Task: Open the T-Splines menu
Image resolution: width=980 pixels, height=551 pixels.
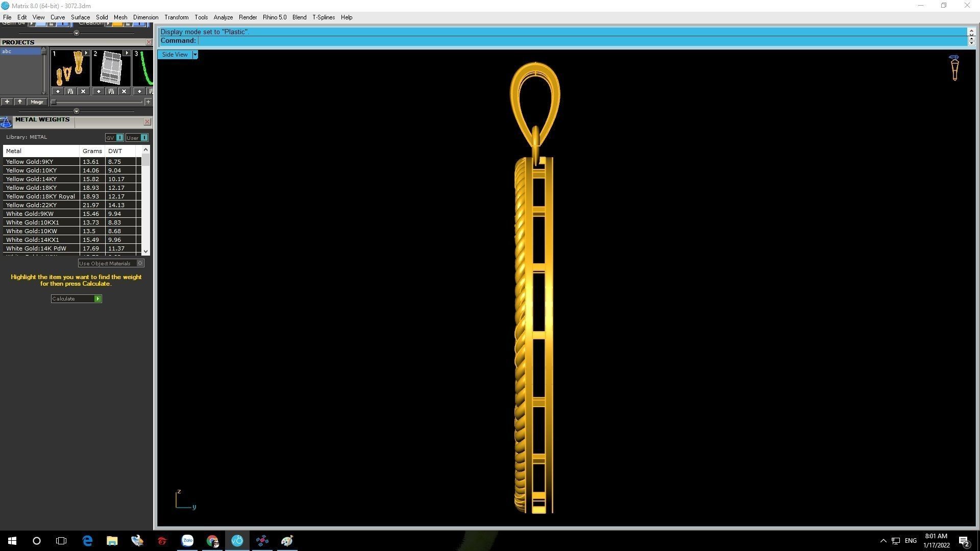Action: click(323, 17)
